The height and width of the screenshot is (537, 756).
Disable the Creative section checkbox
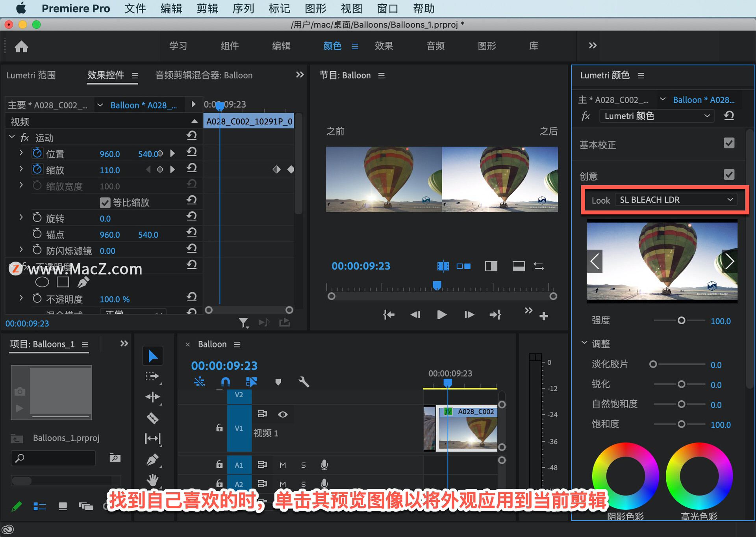tap(729, 174)
